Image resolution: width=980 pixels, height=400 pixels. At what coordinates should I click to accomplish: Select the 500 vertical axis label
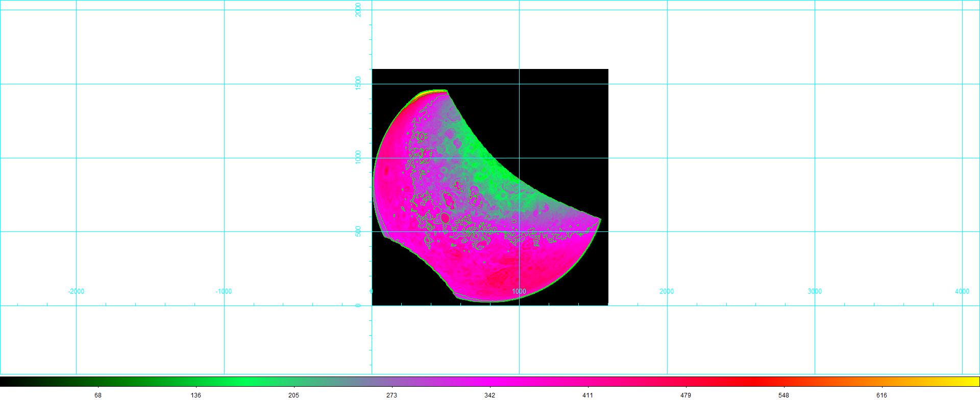[x=358, y=231]
